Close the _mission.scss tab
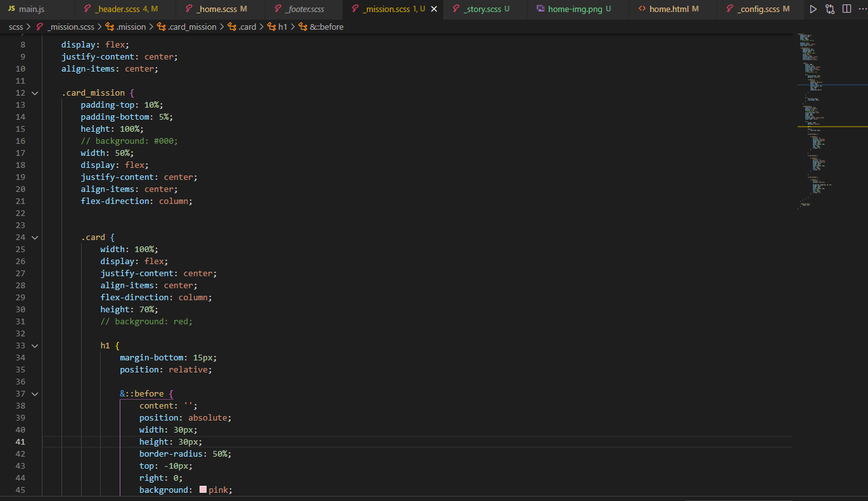 tap(434, 9)
